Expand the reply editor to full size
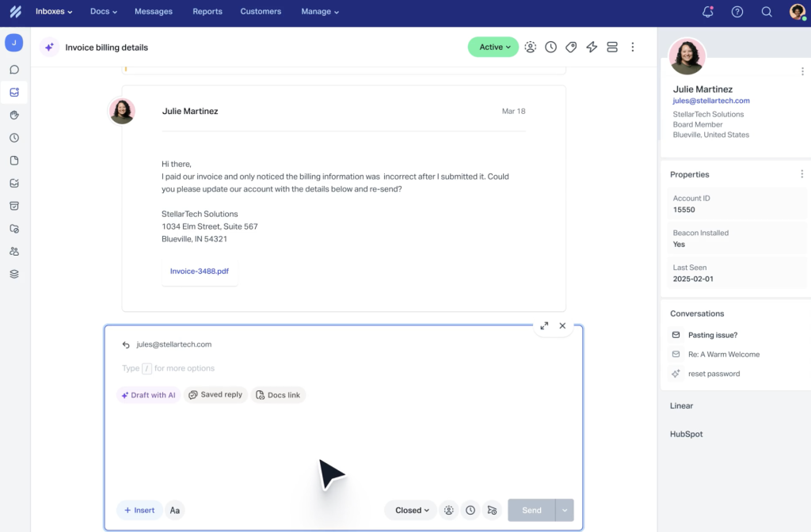The height and width of the screenshot is (532, 811). coord(544,325)
